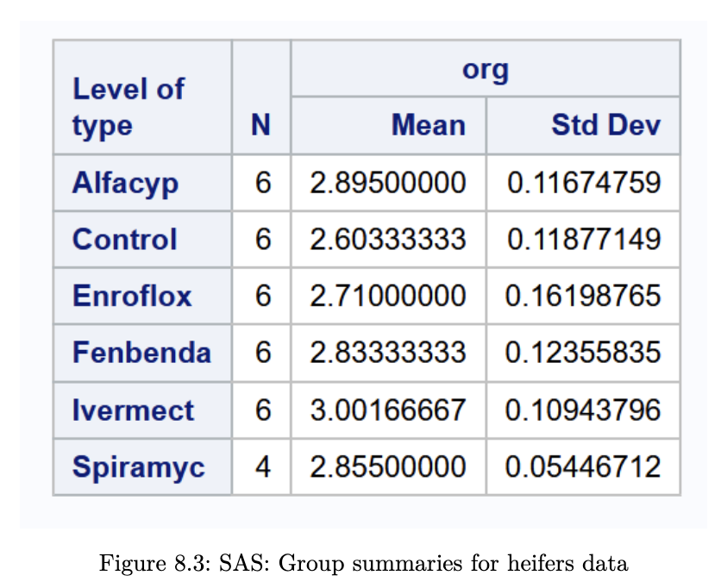
Task: Click mean value 2.60333333
Action: (388, 239)
